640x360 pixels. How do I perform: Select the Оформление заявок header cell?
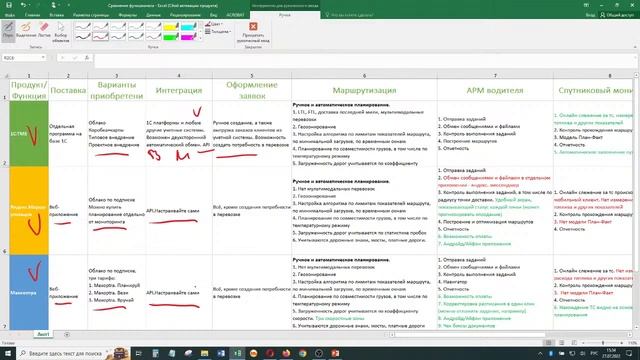tap(252, 90)
